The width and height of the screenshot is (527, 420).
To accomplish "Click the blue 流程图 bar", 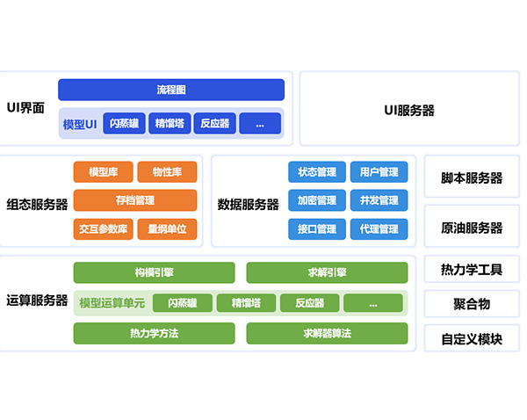I will pyautogui.click(x=171, y=90).
